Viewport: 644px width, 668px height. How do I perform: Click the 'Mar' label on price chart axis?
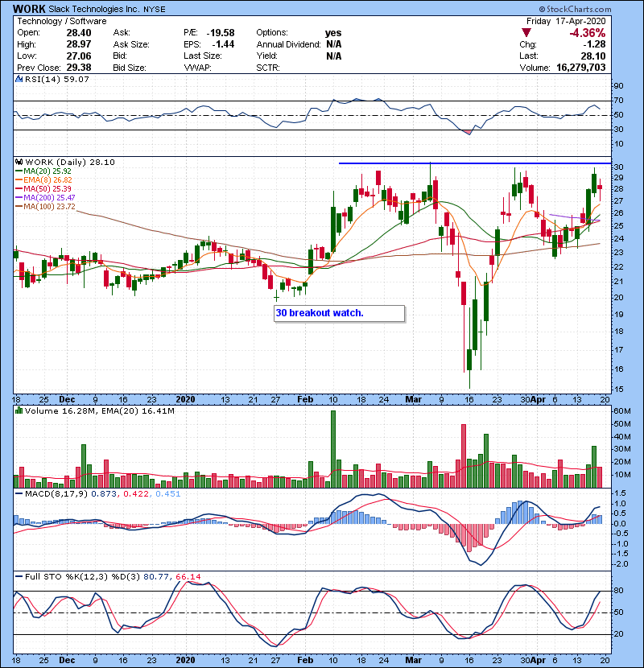click(x=414, y=400)
